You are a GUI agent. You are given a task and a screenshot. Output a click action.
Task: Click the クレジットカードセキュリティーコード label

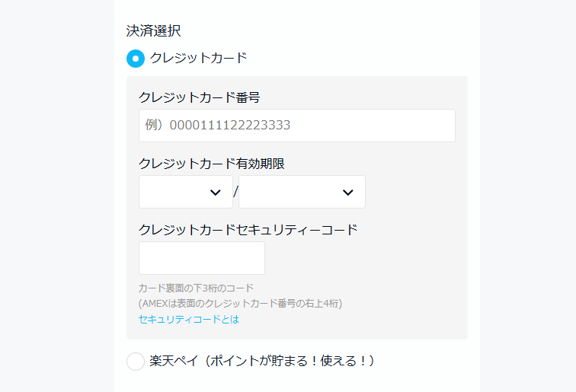(x=248, y=229)
